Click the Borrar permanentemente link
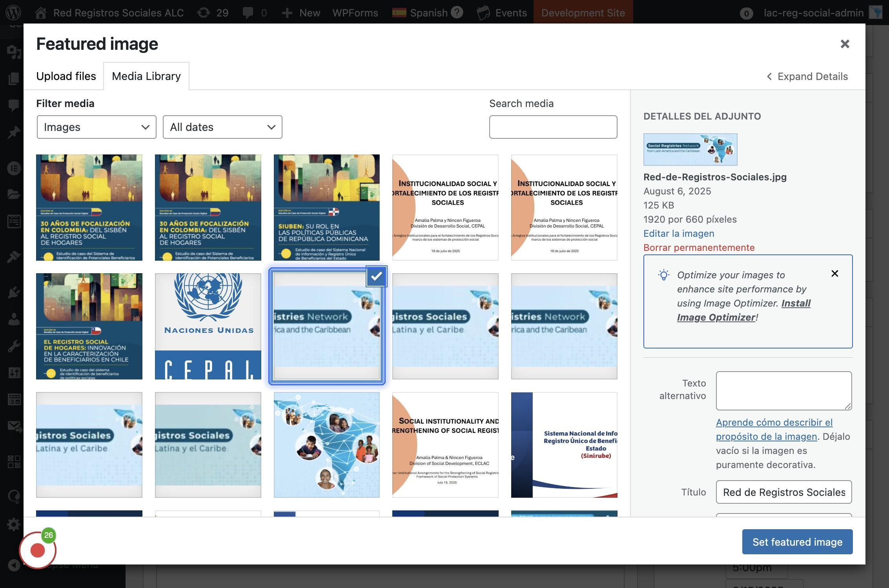The width and height of the screenshot is (889, 588). point(699,248)
